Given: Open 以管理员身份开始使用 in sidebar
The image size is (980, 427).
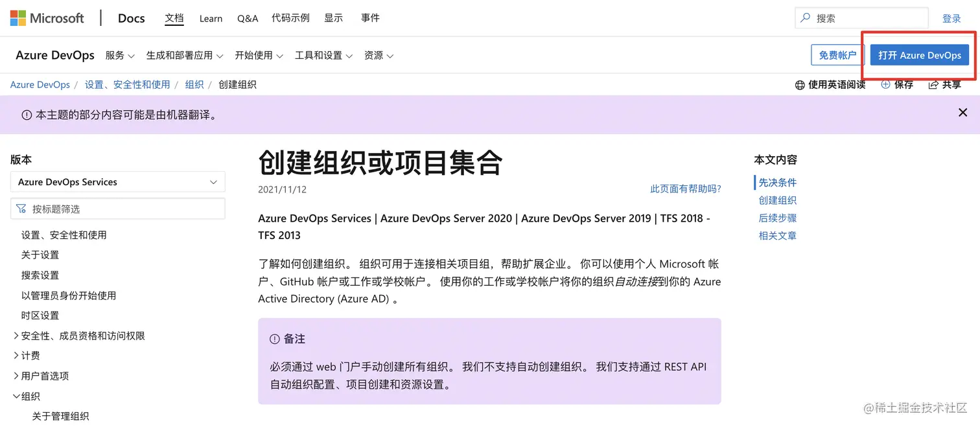Looking at the screenshot, I should click(69, 295).
